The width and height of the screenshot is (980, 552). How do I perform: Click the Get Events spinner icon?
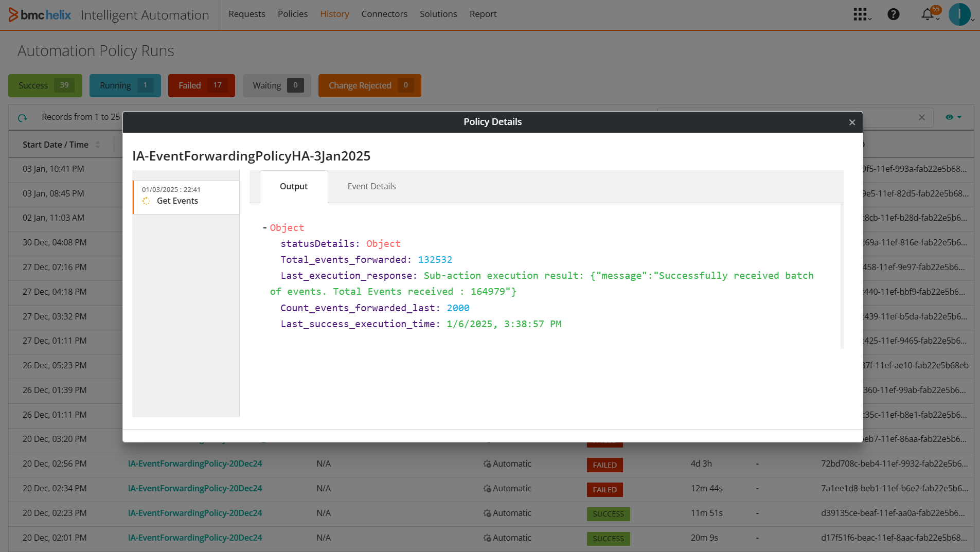pos(147,201)
